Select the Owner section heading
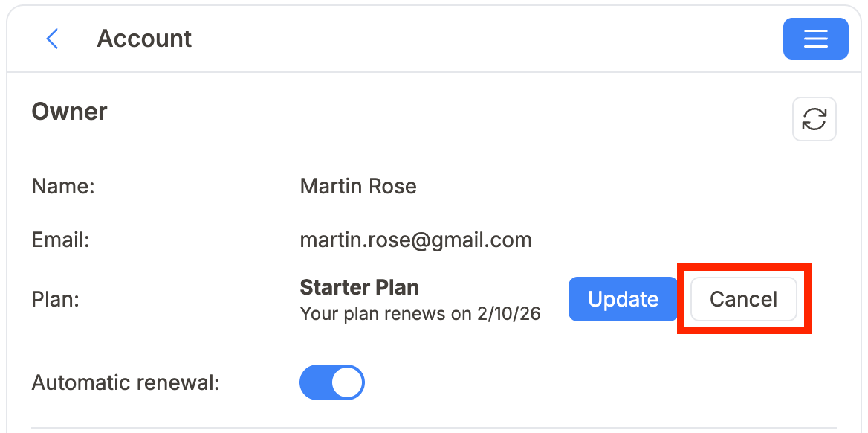This screenshot has width=868, height=433. (69, 112)
